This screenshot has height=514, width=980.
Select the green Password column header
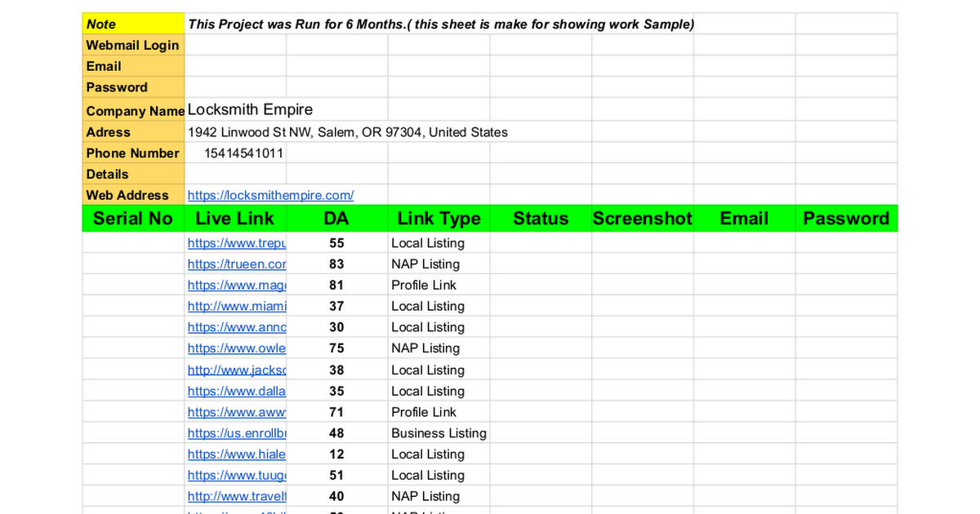pos(846,218)
